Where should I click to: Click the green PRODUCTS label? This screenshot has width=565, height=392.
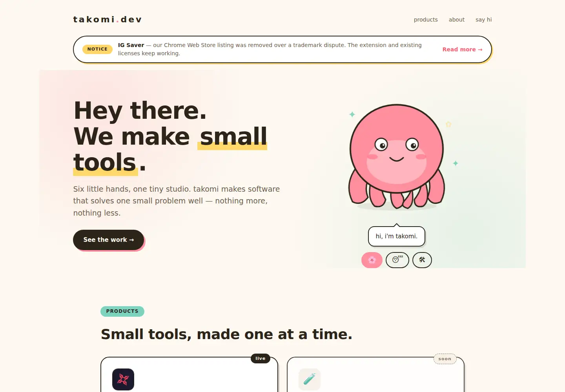tap(122, 311)
